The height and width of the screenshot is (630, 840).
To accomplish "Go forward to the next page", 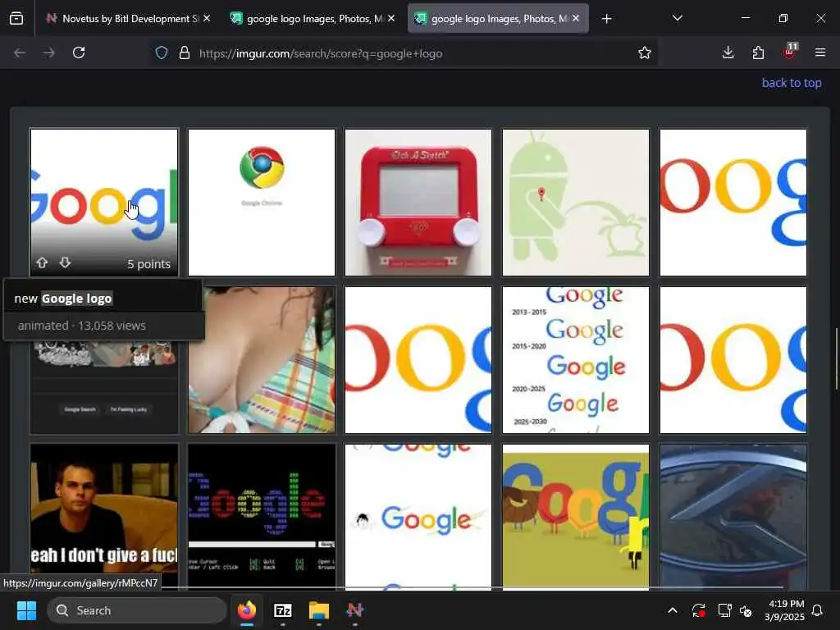I will tap(48, 52).
